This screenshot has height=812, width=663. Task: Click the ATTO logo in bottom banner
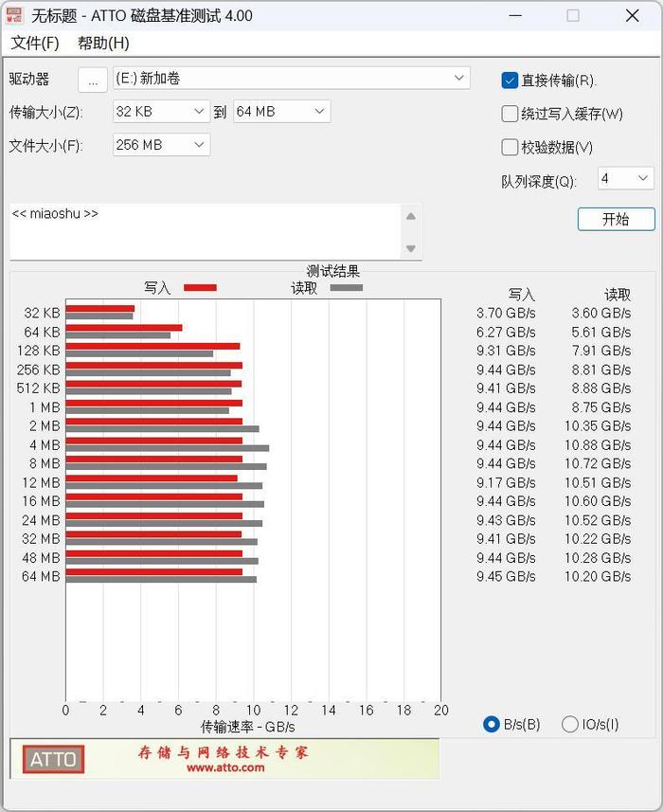pos(53,759)
